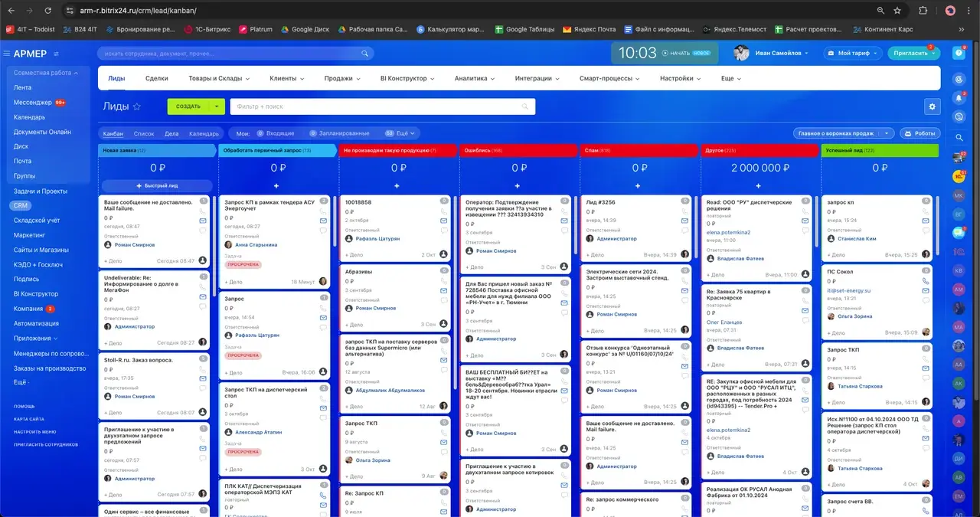980x517 pixels.
Task: Reload the page in browser toolbar
Action: point(48,11)
